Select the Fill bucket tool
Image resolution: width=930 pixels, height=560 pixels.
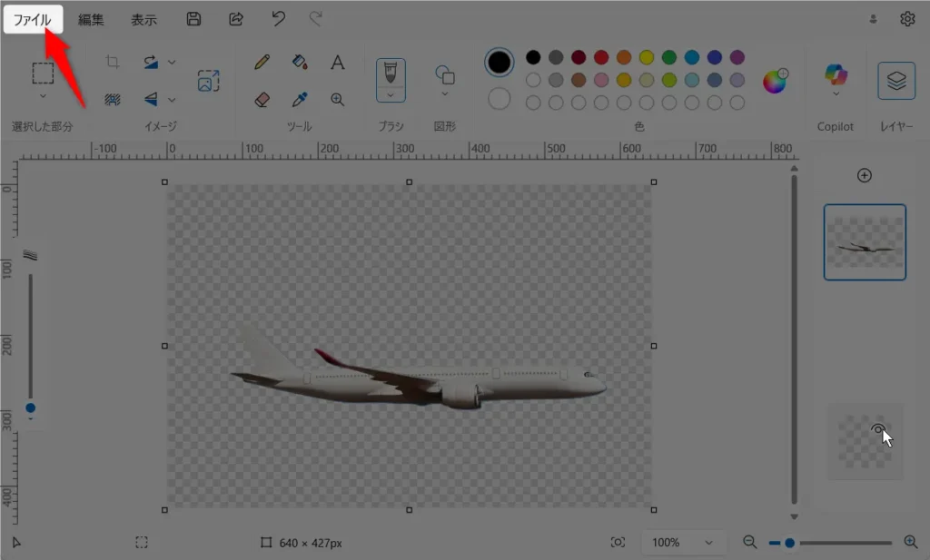pos(300,62)
